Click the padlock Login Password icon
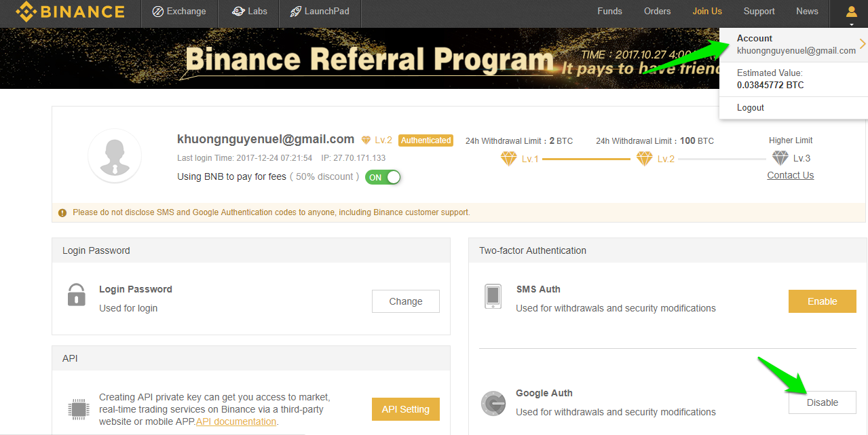Screen dimensions: 868x435 tap(77, 295)
